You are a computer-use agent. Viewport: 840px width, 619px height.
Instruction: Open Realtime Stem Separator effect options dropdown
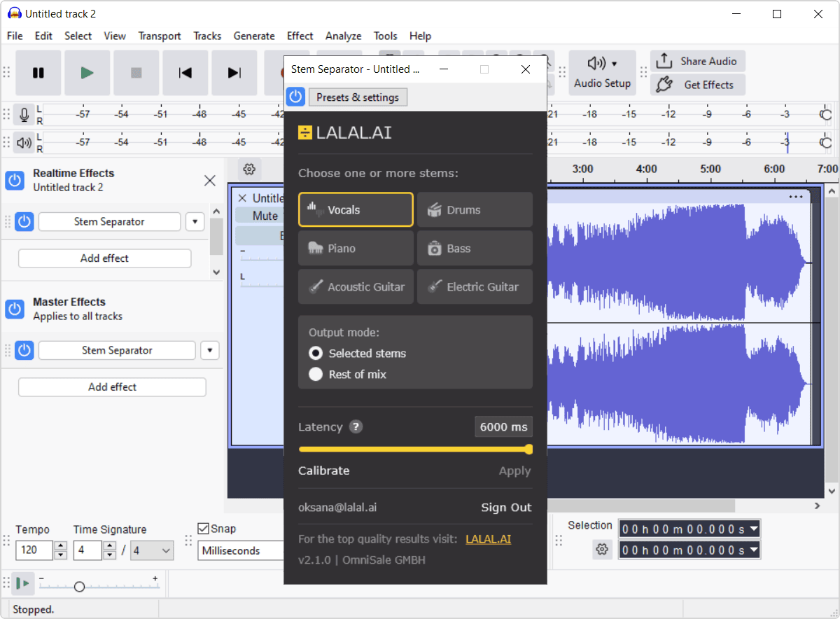click(x=195, y=222)
